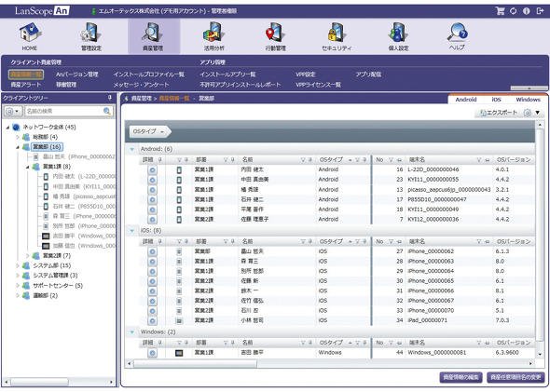Click the refresh icon in header
The image size is (550, 392).
point(513,11)
